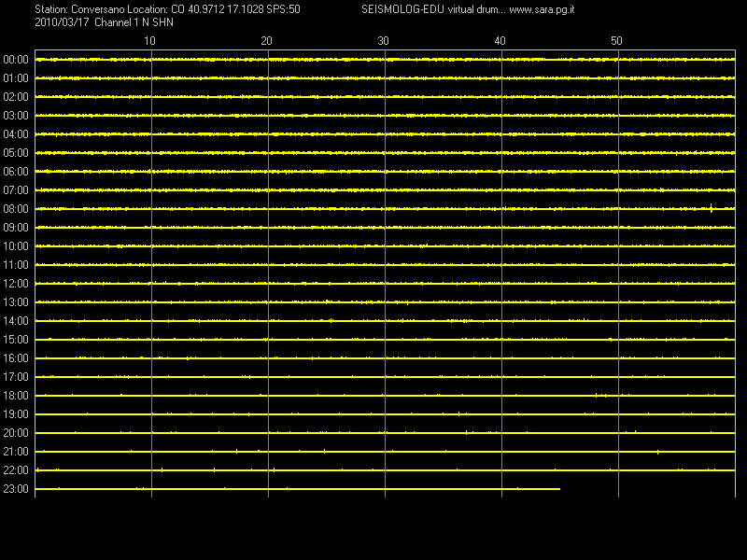Click the 17:00 hour row label
This screenshot has height=560, width=747.
[x=16, y=377]
